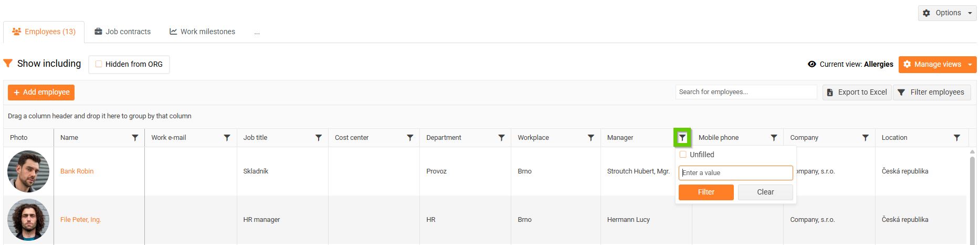Open the Workplace column filter
This screenshot has height=245, width=980.
(591, 138)
